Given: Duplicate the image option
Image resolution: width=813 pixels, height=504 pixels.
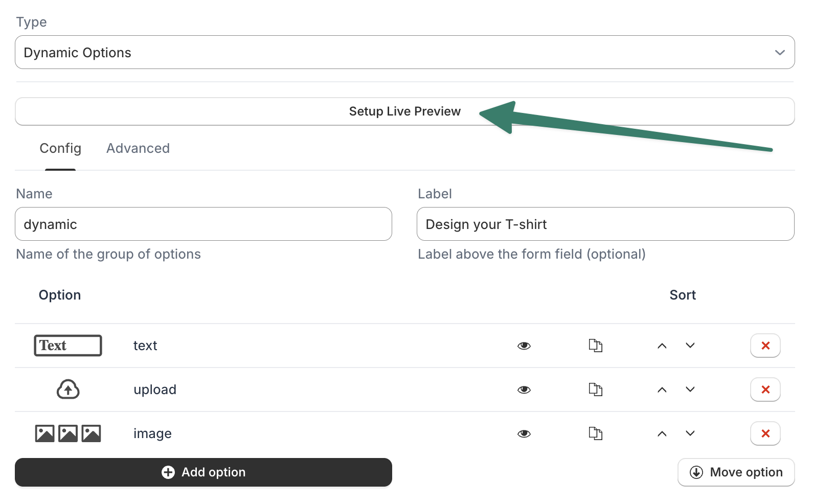Looking at the screenshot, I should (595, 433).
